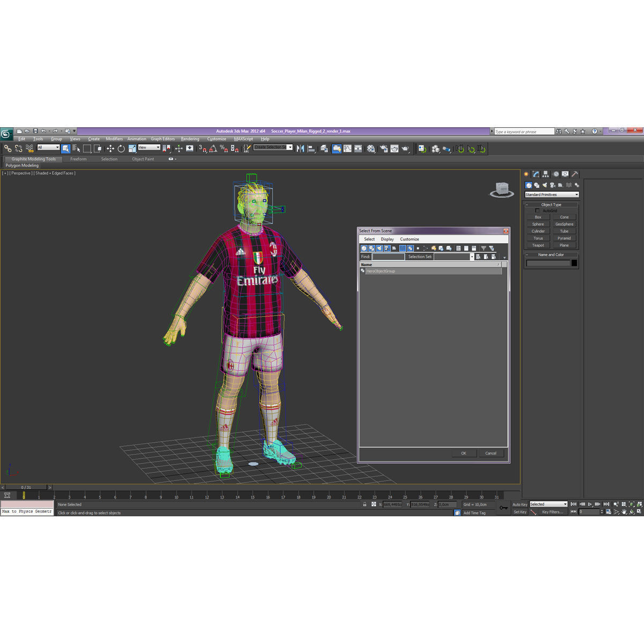Open the Material Editor icon
The width and height of the screenshot is (644, 644).
[371, 149]
